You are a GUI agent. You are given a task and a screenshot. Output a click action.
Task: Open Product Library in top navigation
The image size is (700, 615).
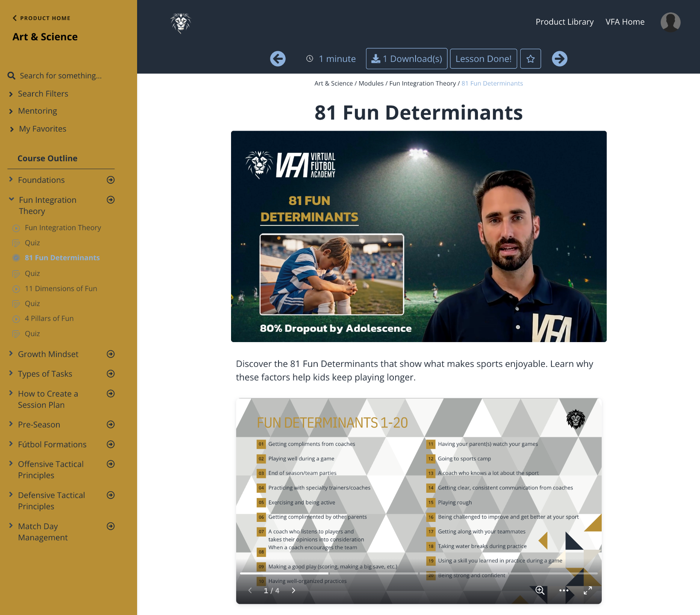(x=565, y=22)
